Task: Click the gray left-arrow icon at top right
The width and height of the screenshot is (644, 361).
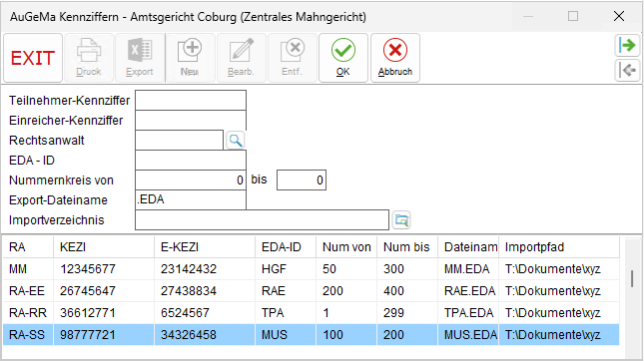Action: (x=627, y=70)
